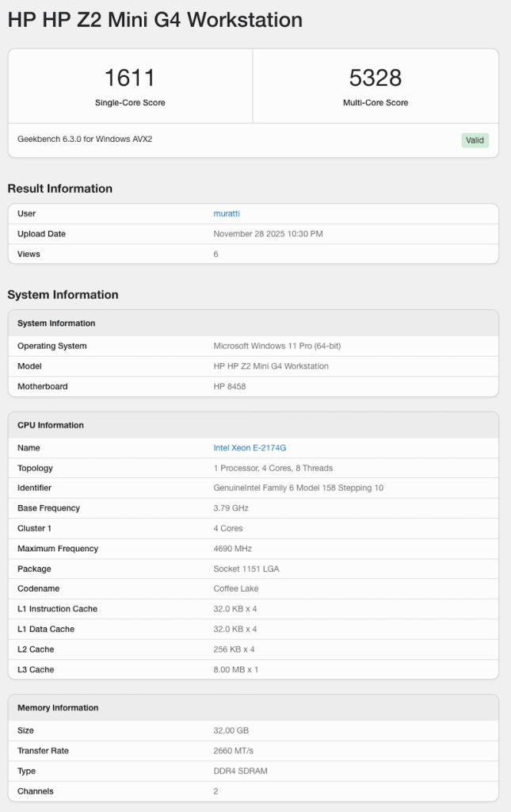This screenshot has width=511, height=812.
Task: Click the green Valid badge
Action: tap(475, 140)
